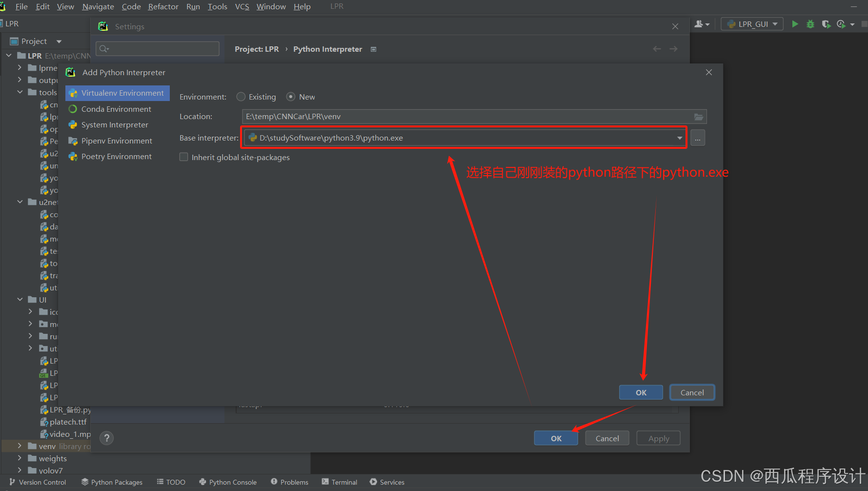Click the Debug bug icon in the toolbar

click(x=810, y=24)
